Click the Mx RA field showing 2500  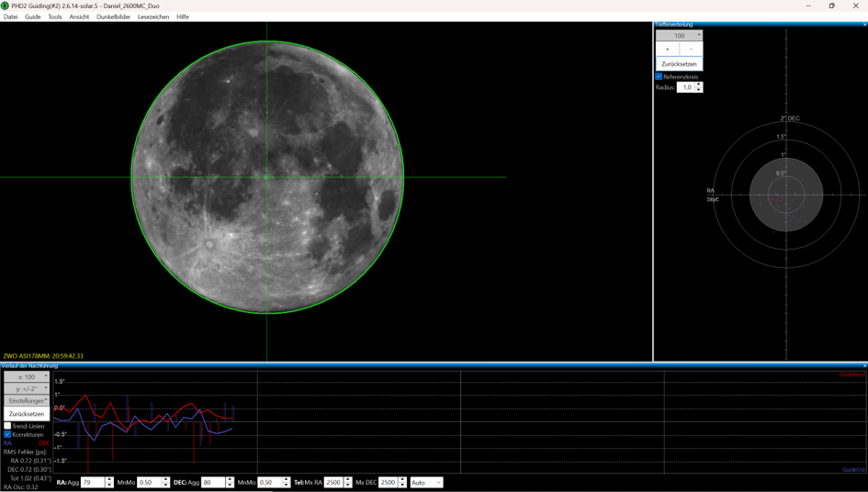333,483
